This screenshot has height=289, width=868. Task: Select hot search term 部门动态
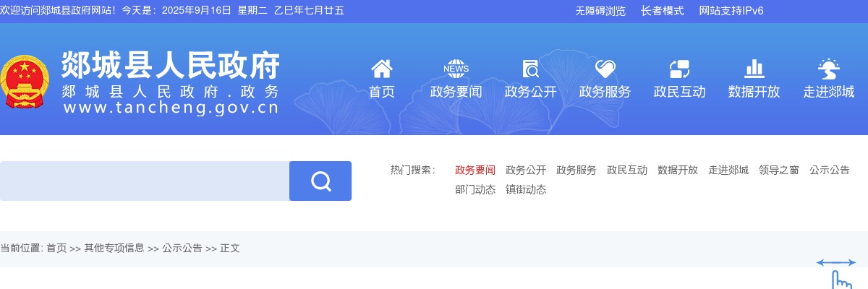pos(475,190)
